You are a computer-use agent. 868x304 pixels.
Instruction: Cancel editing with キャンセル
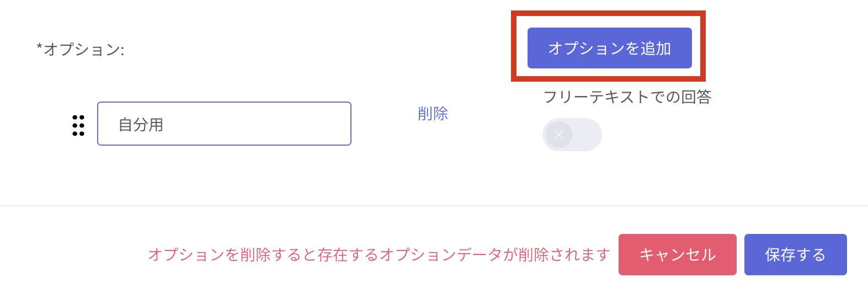[x=677, y=254]
